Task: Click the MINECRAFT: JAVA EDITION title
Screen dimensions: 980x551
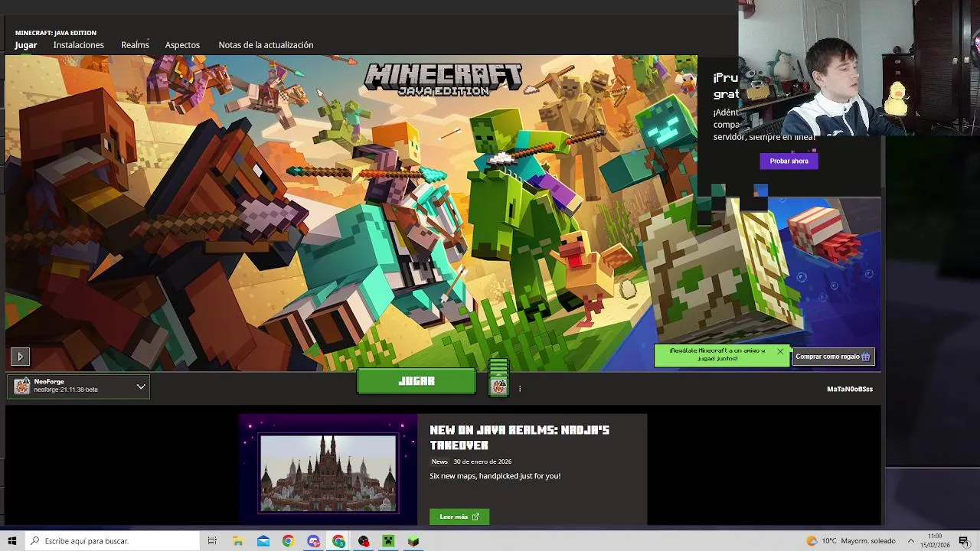Action: coord(56,33)
